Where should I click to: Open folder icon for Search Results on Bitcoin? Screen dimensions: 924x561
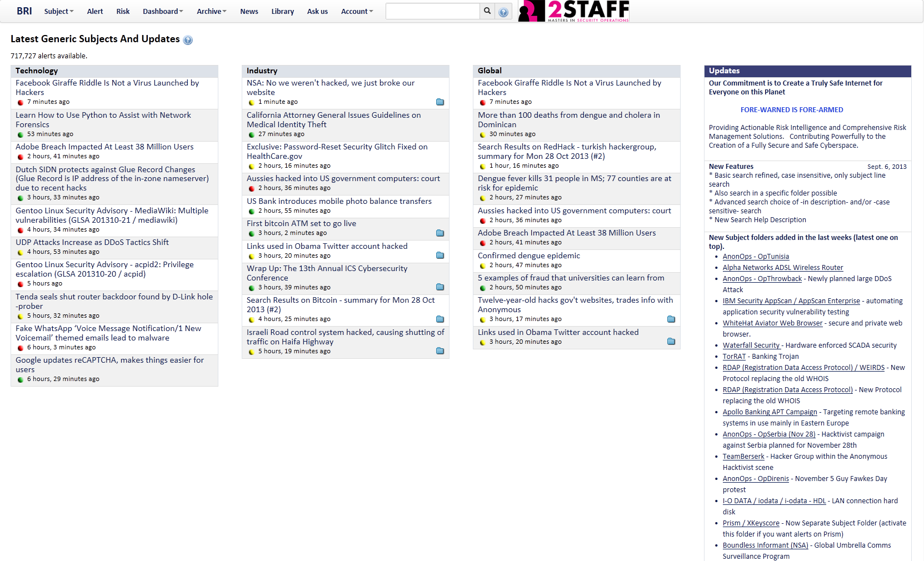click(440, 319)
